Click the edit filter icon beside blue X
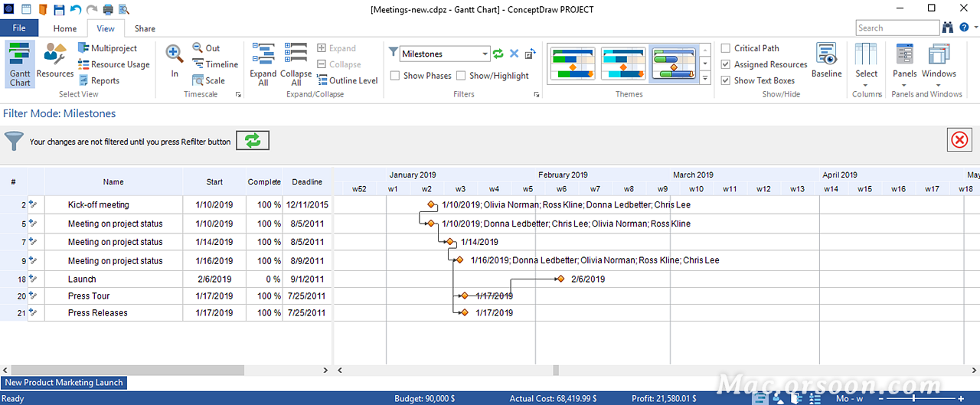The image size is (980, 405). (531, 54)
